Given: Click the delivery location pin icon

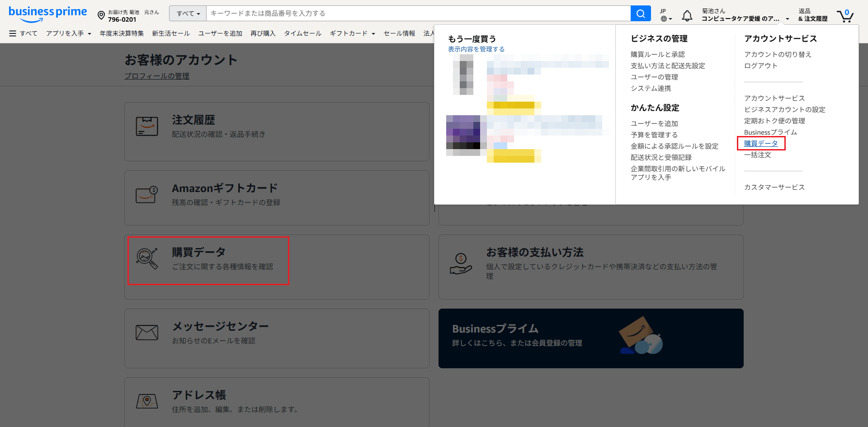Looking at the screenshot, I should pos(101,16).
